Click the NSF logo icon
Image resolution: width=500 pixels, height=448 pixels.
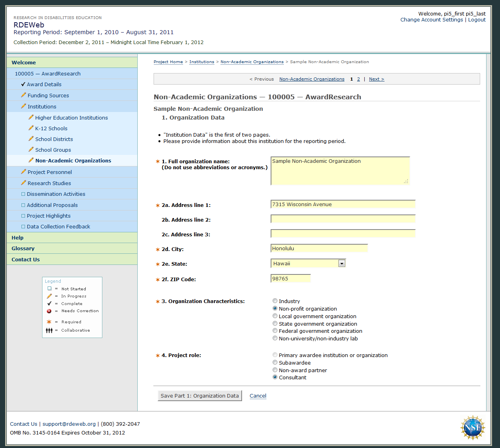click(x=473, y=428)
